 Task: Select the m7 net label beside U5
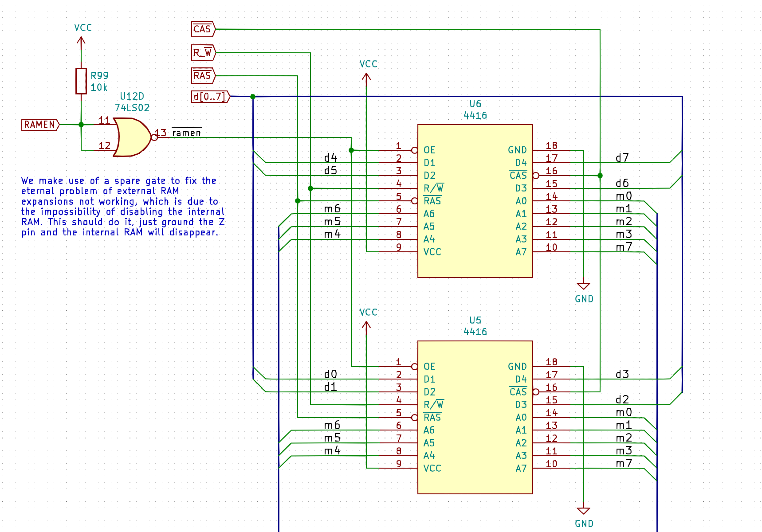tap(624, 463)
